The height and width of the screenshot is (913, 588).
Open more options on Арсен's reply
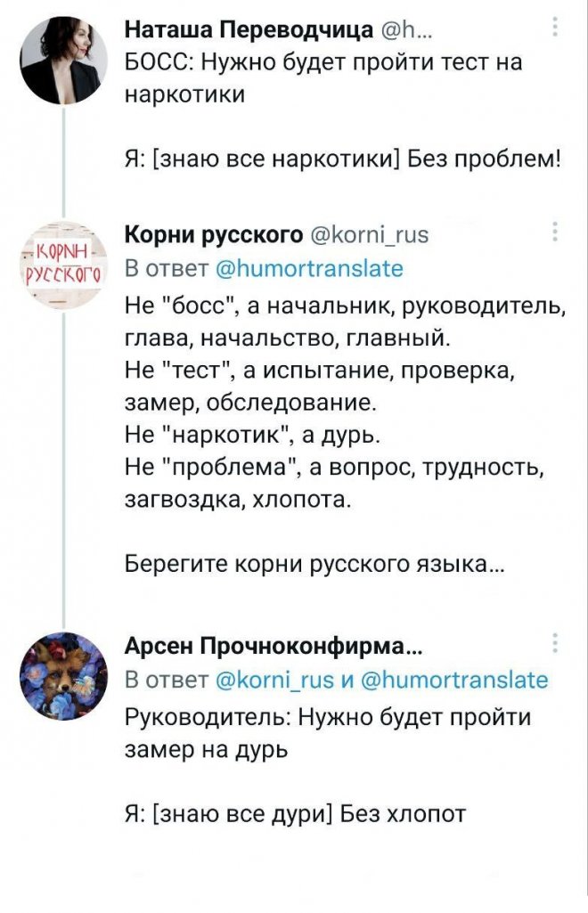pos(557,645)
